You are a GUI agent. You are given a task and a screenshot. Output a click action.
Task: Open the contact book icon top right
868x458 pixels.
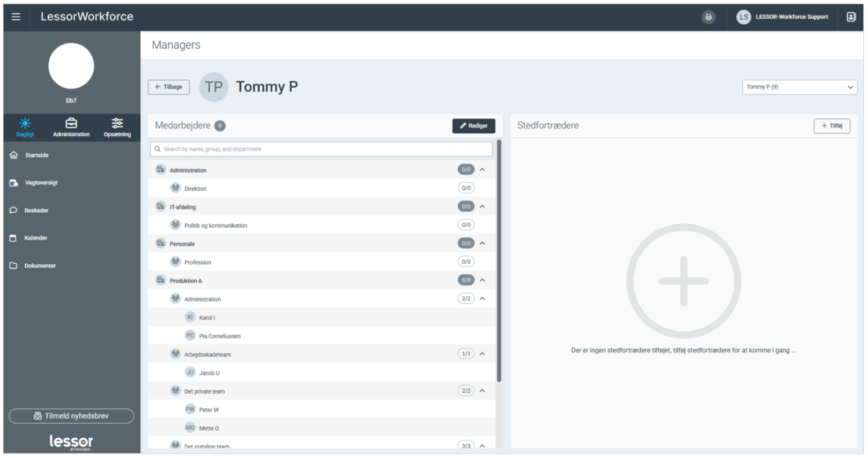(x=851, y=17)
